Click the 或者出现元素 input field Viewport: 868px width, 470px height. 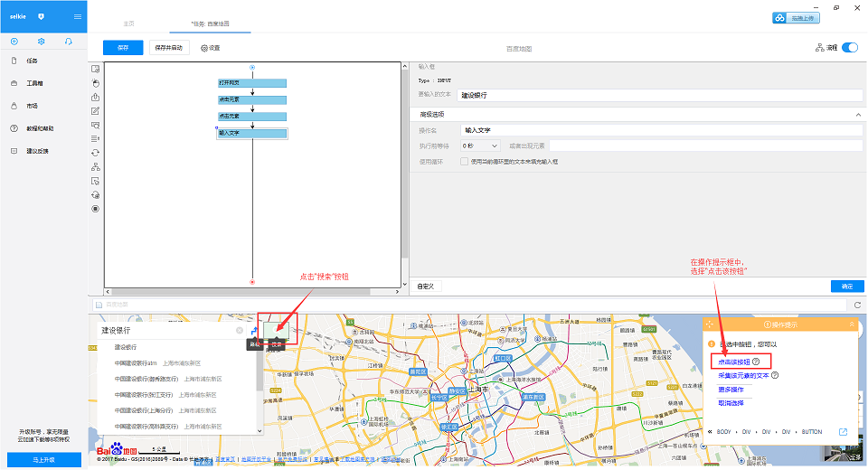point(705,146)
